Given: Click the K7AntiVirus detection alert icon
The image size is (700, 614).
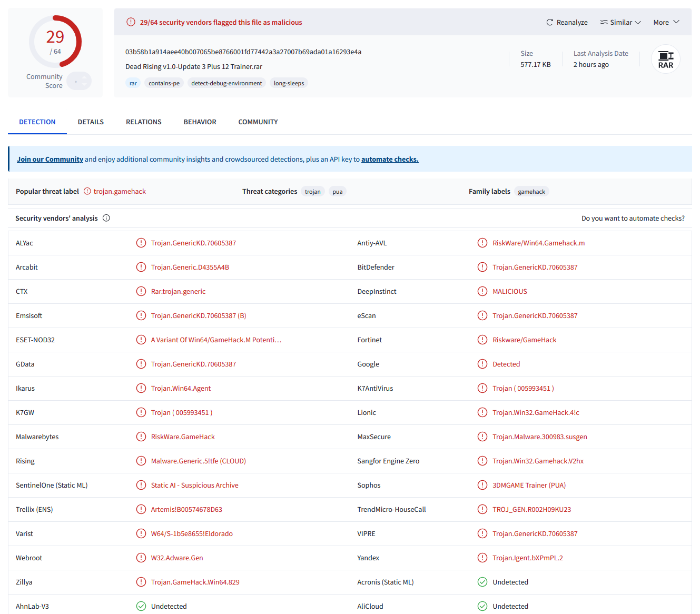Looking at the screenshot, I should (x=482, y=388).
